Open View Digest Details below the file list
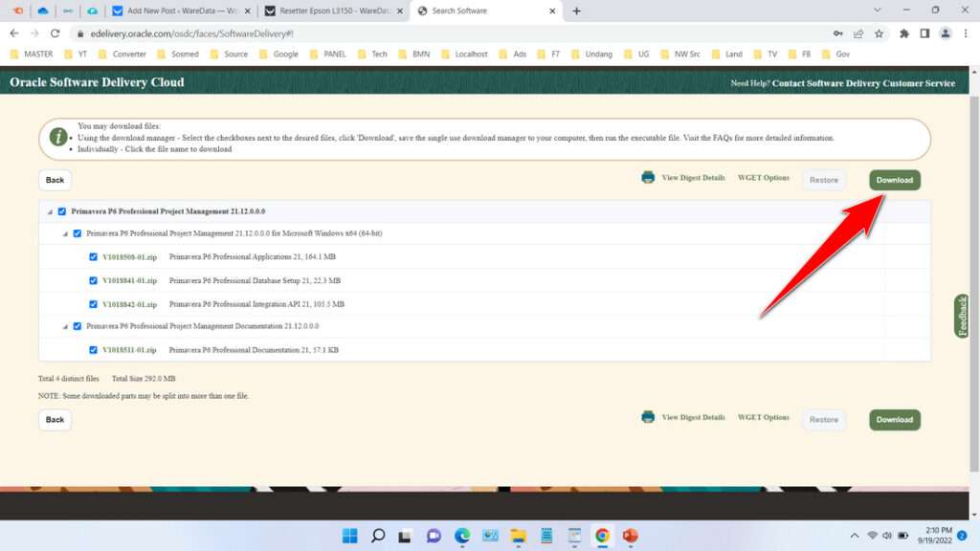Screen dimensions: 980x551 [x=693, y=417]
